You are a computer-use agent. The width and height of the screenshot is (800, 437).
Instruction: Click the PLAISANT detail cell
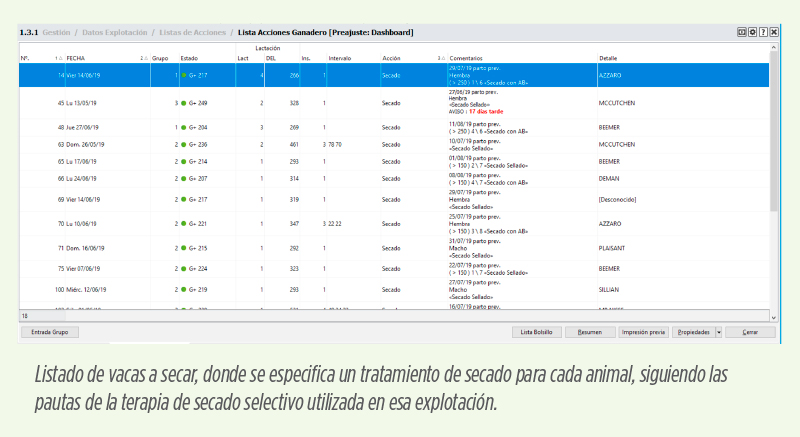click(x=611, y=248)
